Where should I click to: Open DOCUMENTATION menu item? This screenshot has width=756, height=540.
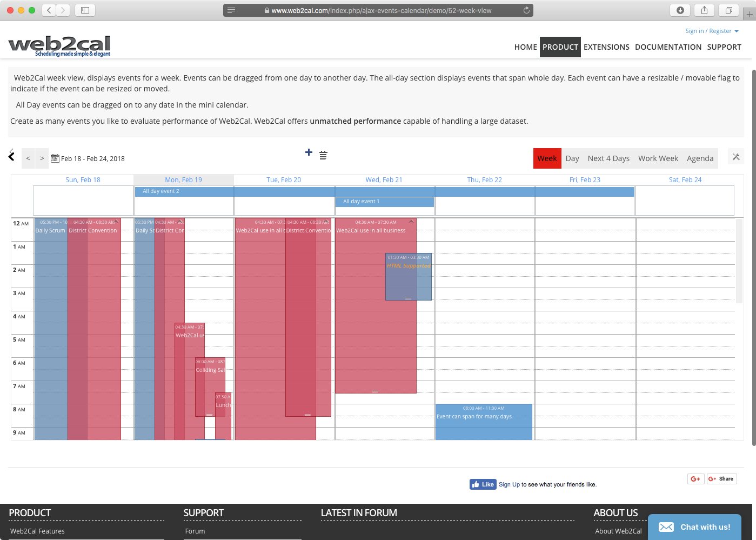(x=668, y=47)
